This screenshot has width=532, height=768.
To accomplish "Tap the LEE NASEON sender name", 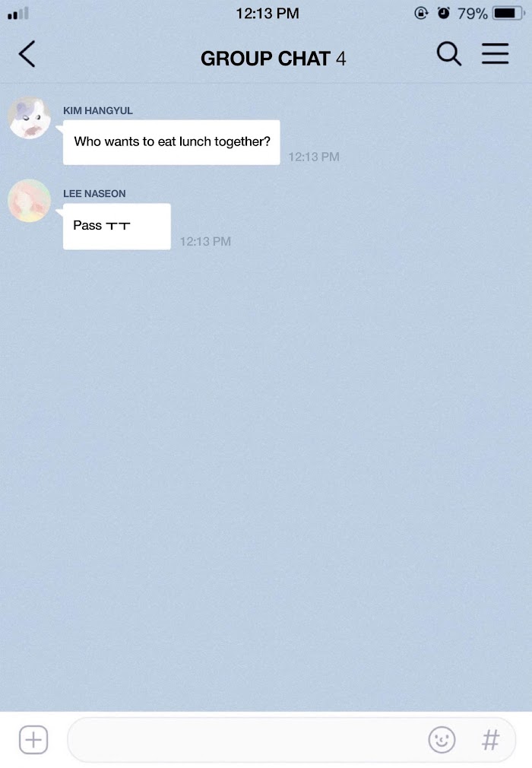I will pyautogui.click(x=94, y=193).
